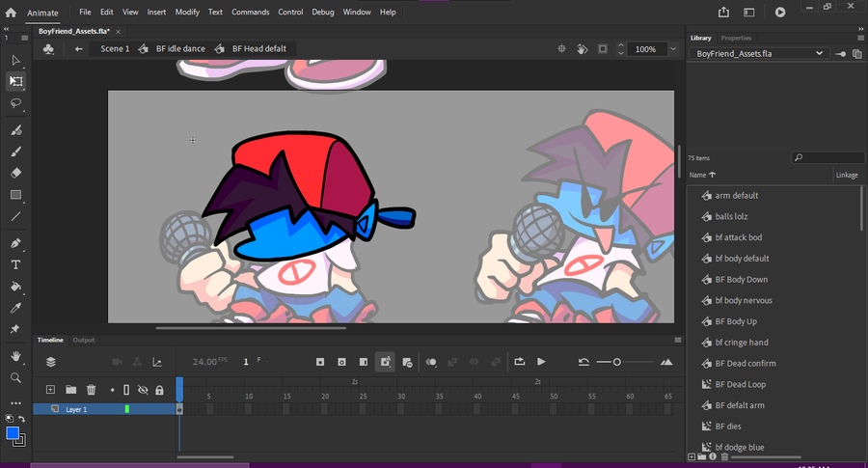Viewport: 868px width, 468px height.
Task: Navigate to BF idle dance breadcrumb
Action: tap(180, 49)
